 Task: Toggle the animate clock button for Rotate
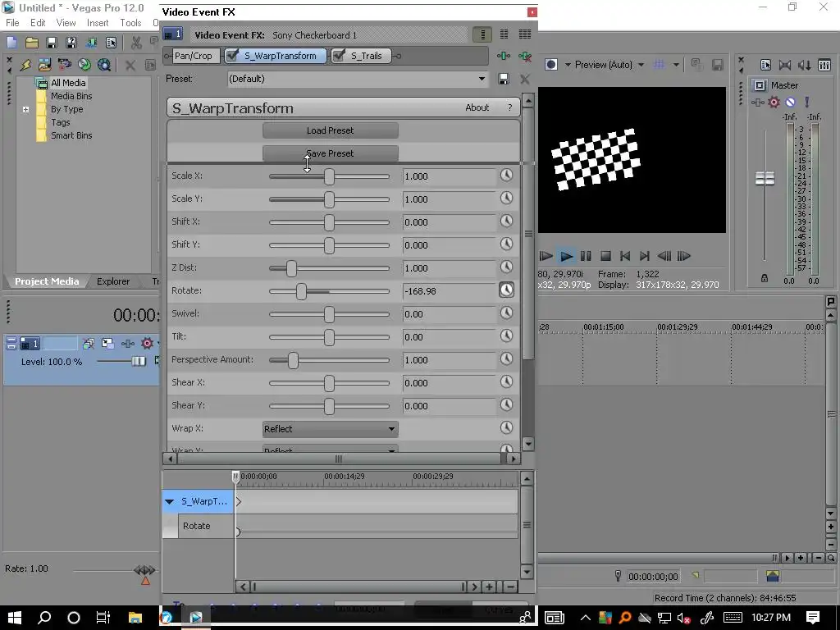pos(506,290)
